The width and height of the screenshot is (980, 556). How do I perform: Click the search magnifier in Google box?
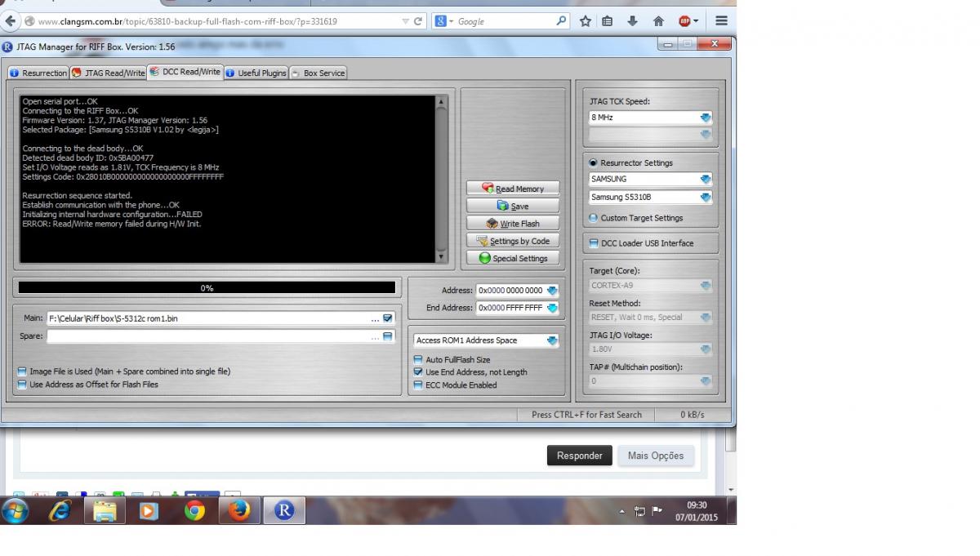pos(561,21)
